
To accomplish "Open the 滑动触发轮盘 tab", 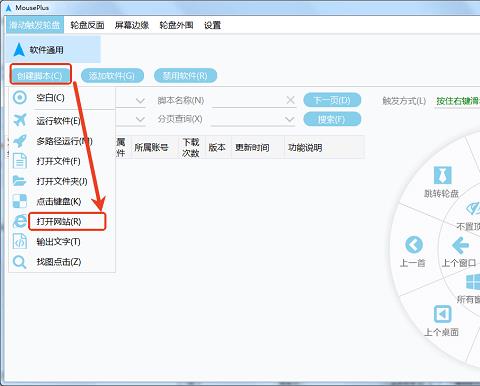I will [x=35, y=25].
